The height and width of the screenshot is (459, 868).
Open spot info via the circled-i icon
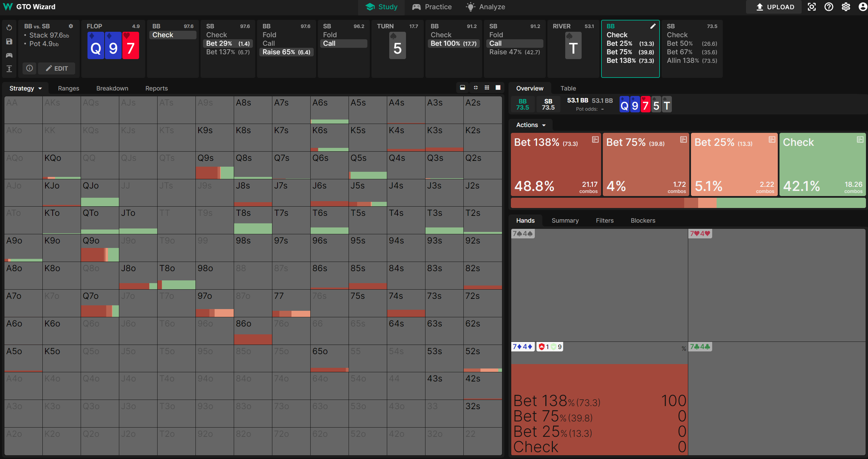point(29,68)
